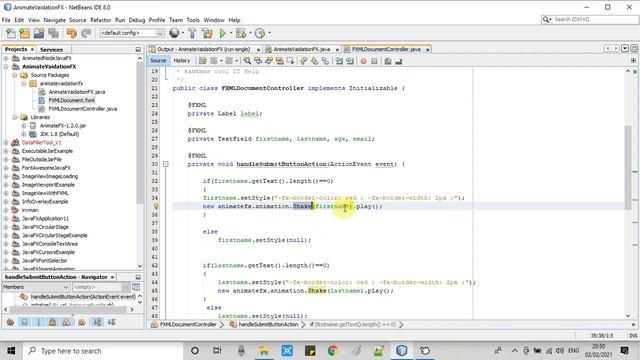Toggle the Source view button
The image size is (640, 360).
[x=158, y=61]
